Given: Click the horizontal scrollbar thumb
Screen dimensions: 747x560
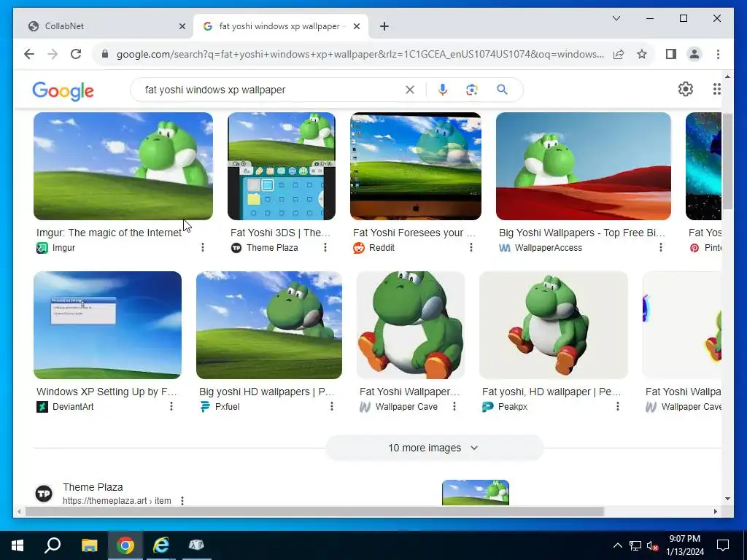Looking at the screenshot, I should (314, 511).
